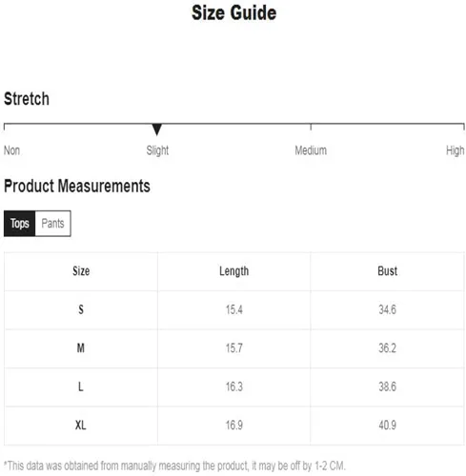The width and height of the screenshot is (466, 476).
Task: Click the 15.4 length value
Action: [234, 309]
